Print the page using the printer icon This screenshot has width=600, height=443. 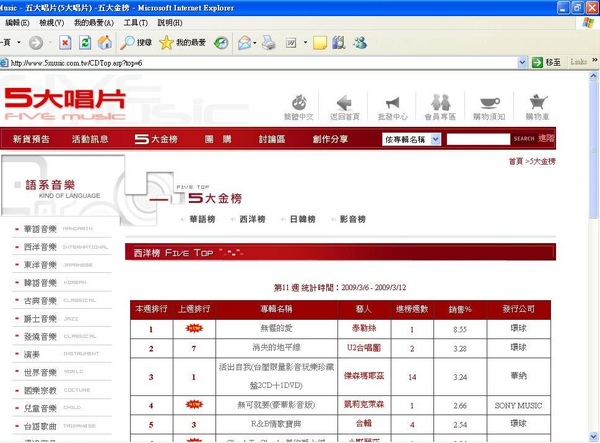click(269, 42)
